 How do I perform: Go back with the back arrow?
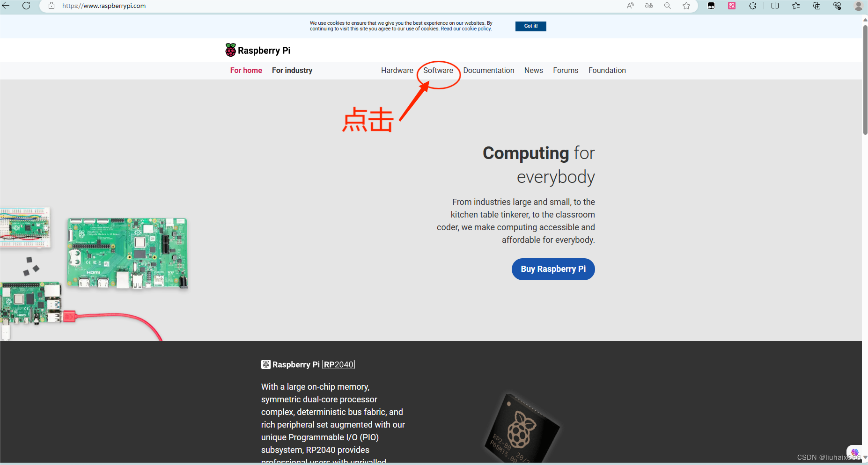6,6
